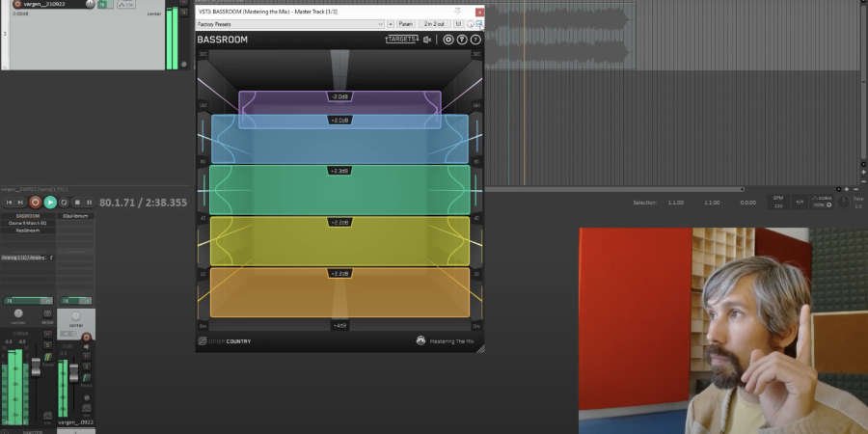Viewport: 868px width, 434px height.
Task: Toggle the mixer track mute button
Action: point(87,357)
